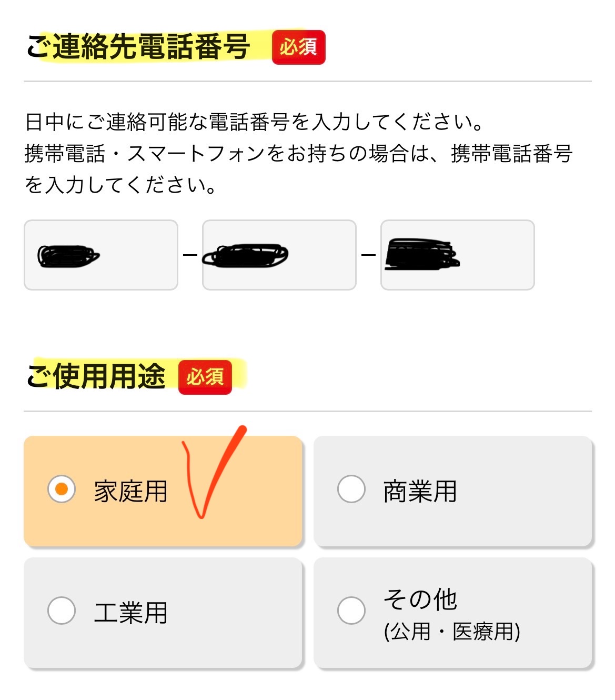Select the 工業用 radio button
Image resolution: width=615 pixels, height=700 pixels.
(x=62, y=611)
